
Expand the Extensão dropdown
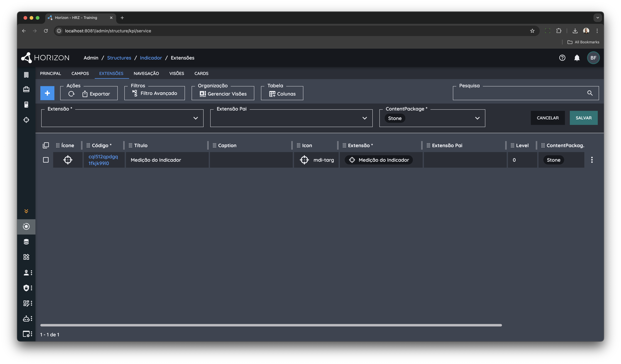pos(196,118)
